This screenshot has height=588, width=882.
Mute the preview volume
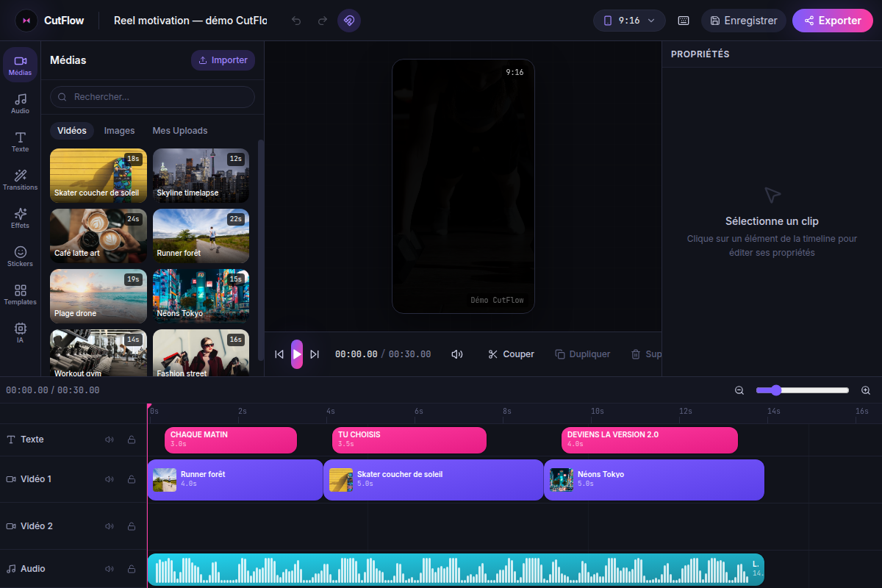457,354
